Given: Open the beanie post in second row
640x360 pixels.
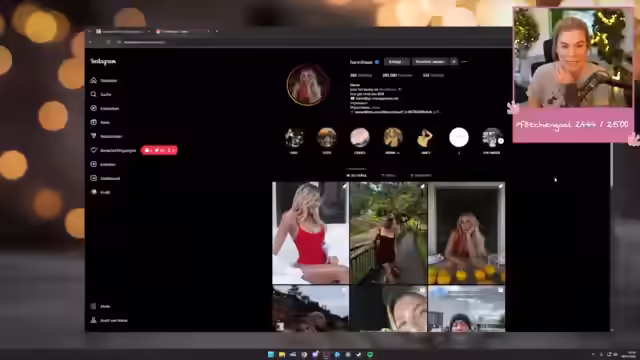Looking at the screenshot, I should (x=467, y=309).
